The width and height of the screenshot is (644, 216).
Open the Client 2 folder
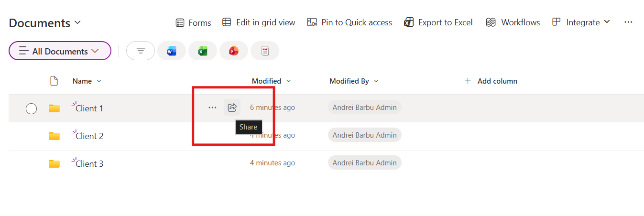tap(89, 136)
